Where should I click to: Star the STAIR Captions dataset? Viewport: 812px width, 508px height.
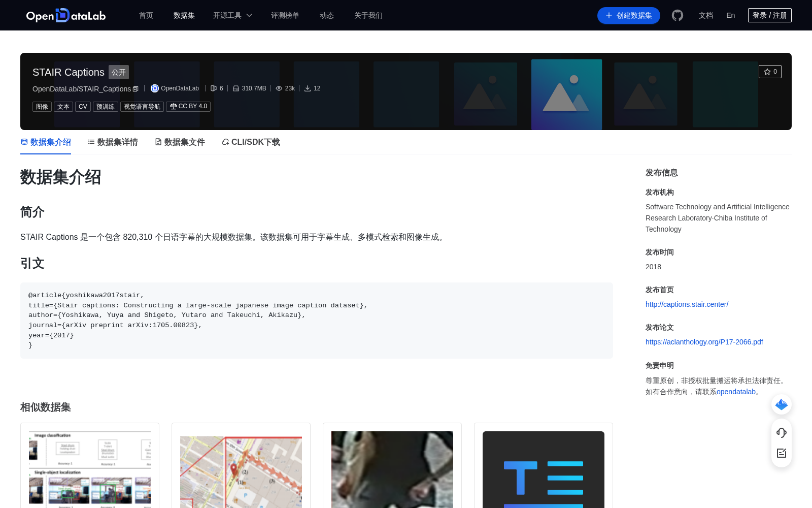click(770, 72)
